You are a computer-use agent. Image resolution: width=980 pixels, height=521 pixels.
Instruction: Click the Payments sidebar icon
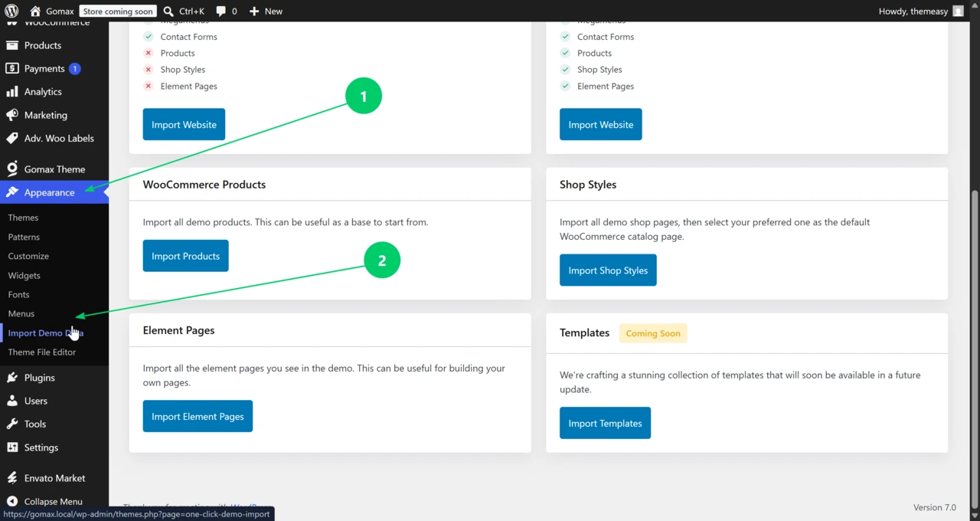[x=12, y=68]
